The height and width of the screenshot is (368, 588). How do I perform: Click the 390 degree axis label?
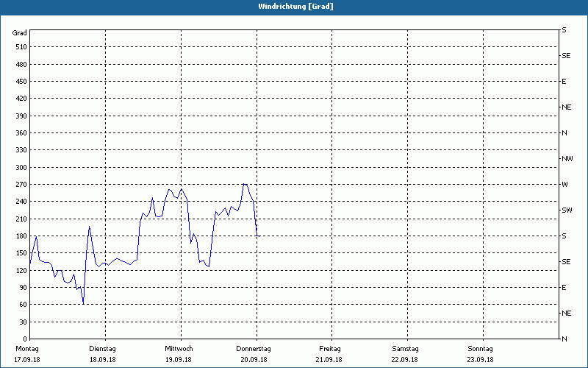click(21, 116)
